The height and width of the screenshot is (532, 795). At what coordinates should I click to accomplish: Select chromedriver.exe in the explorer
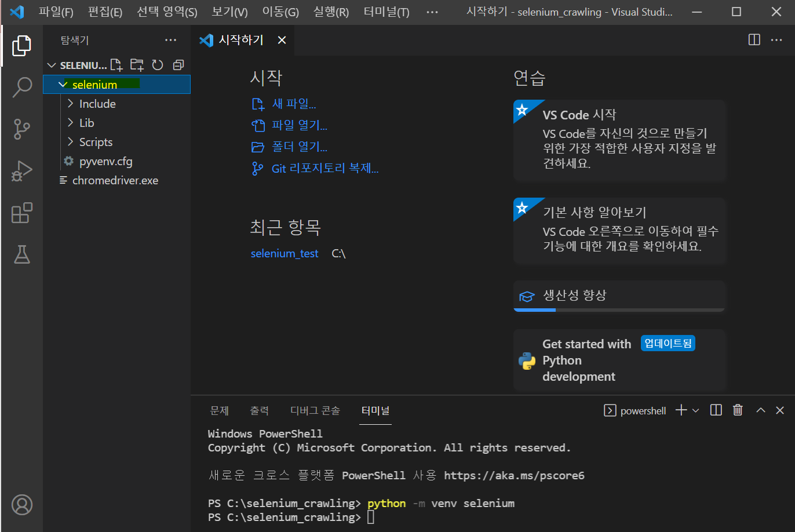117,180
